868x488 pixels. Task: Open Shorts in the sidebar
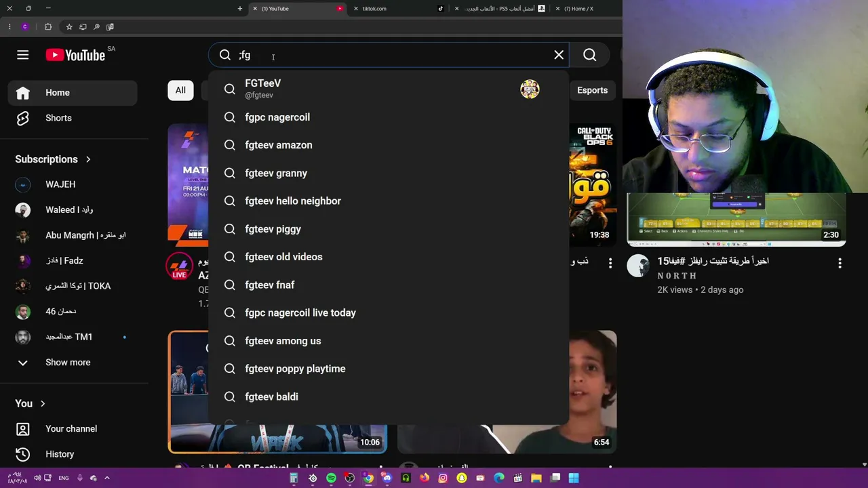[x=73, y=118]
